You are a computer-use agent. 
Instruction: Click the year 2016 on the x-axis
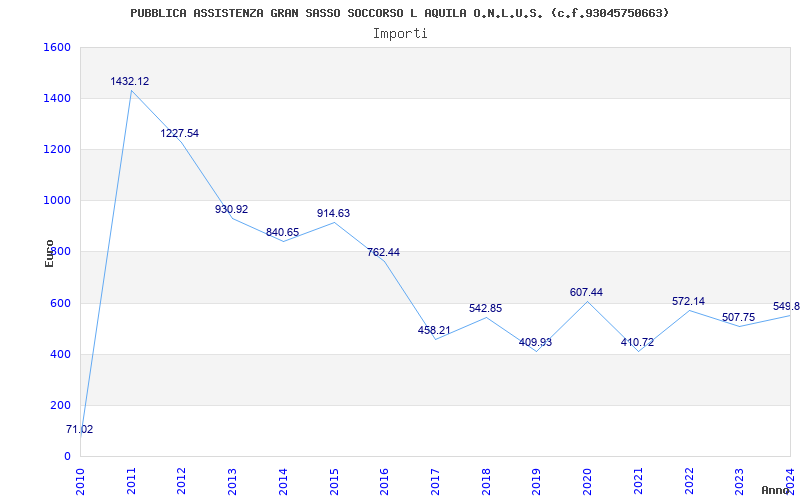[x=384, y=481]
